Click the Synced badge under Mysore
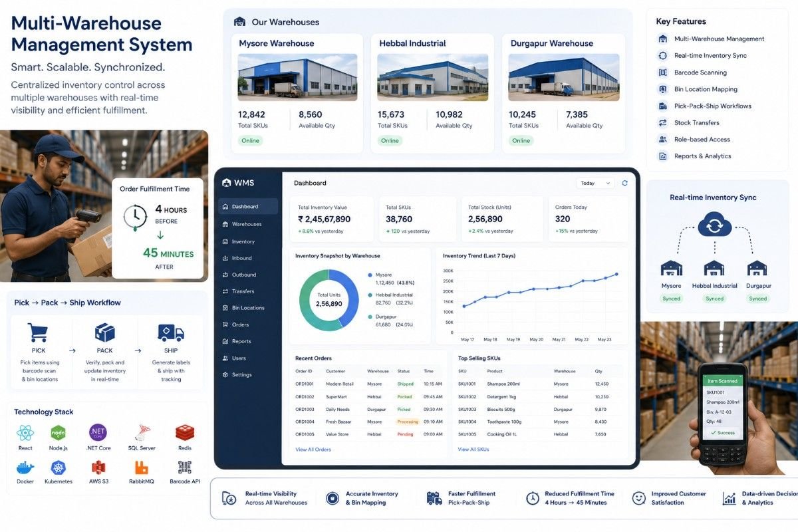 (671, 299)
